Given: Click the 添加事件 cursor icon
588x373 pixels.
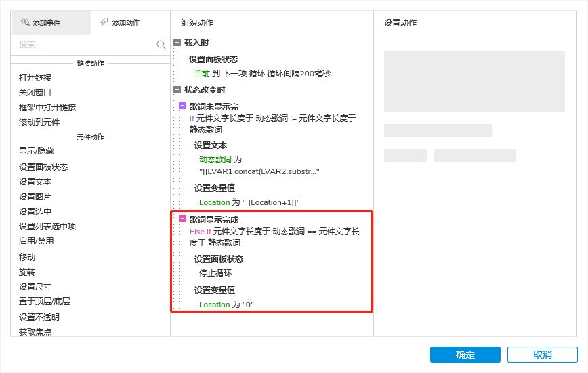Looking at the screenshot, I should pyautogui.click(x=25, y=22).
